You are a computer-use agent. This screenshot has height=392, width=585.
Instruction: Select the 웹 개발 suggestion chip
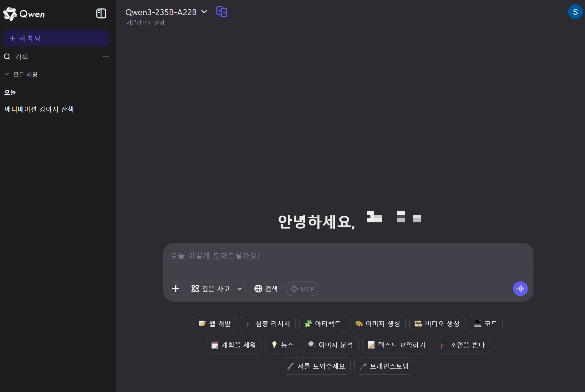pos(215,324)
